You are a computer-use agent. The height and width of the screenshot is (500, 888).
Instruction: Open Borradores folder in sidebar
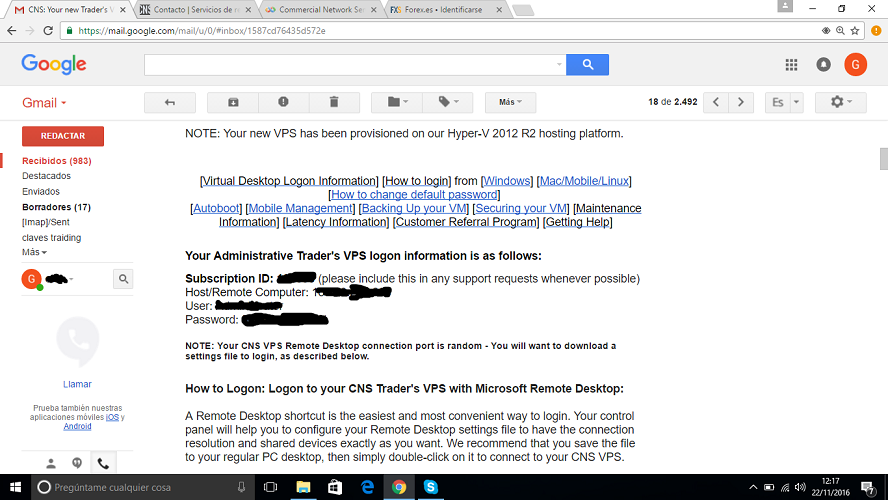pos(56,207)
